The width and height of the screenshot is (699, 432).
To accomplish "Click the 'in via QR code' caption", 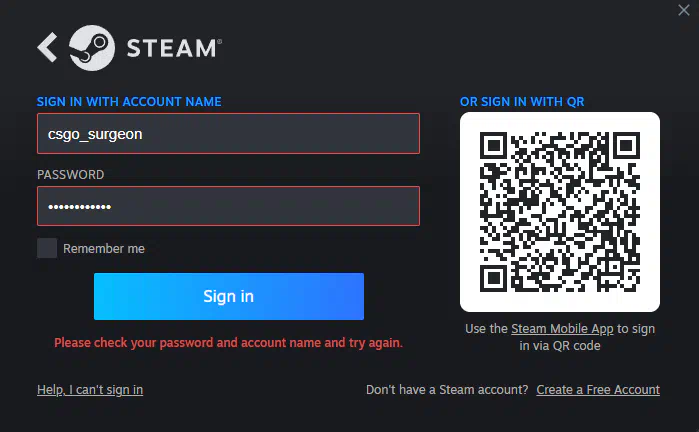I will 560,346.
